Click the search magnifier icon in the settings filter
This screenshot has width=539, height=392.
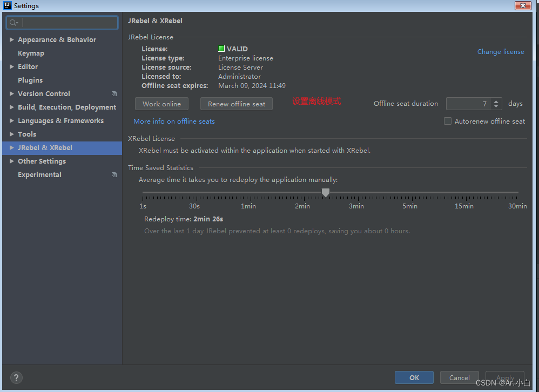(x=14, y=23)
